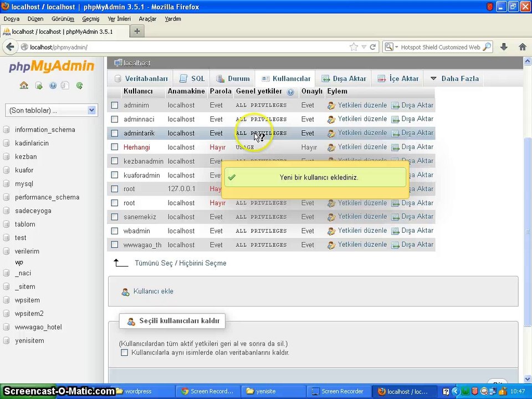532x399 pixels.
Task: Open phpMyAdmin home icon in sidebar
Action: [x=24, y=85]
